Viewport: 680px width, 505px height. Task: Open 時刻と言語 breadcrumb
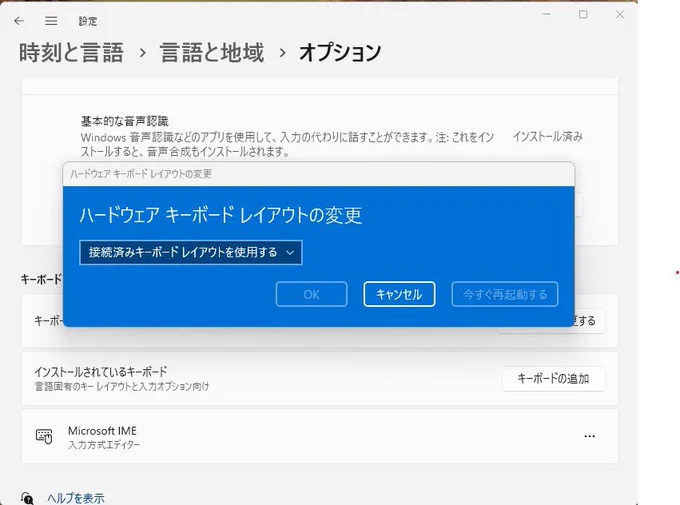click(x=72, y=53)
